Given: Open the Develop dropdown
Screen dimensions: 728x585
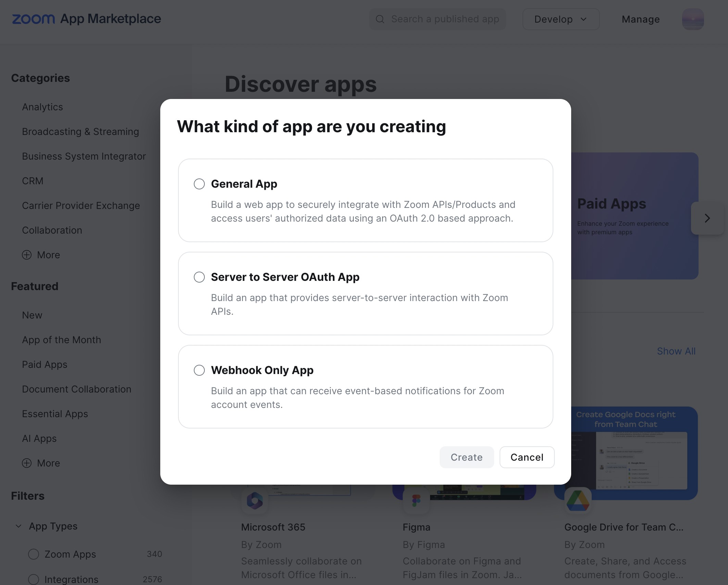Looking at the screenshot, I should pyautogui.click(x=561, y=19).
